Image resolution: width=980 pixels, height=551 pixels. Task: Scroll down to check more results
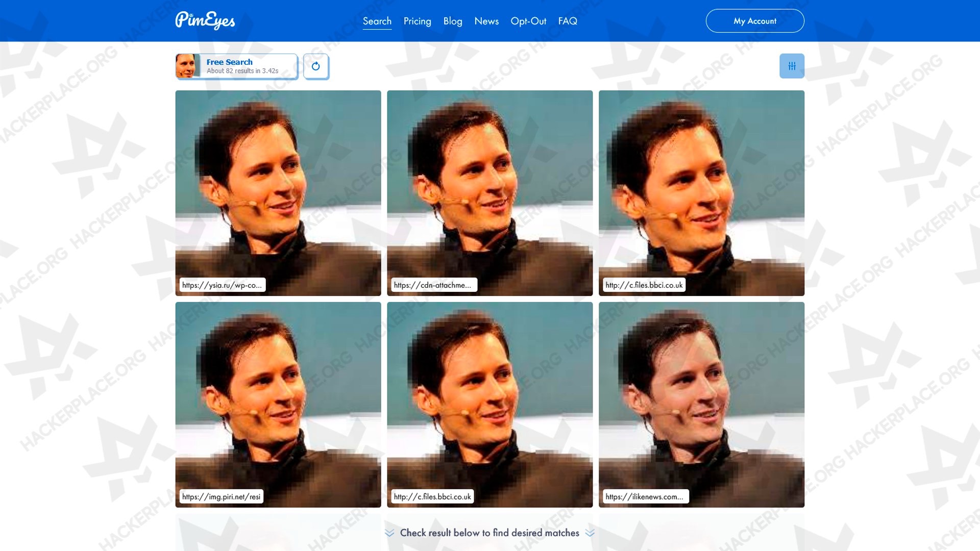tap(489, 532)
